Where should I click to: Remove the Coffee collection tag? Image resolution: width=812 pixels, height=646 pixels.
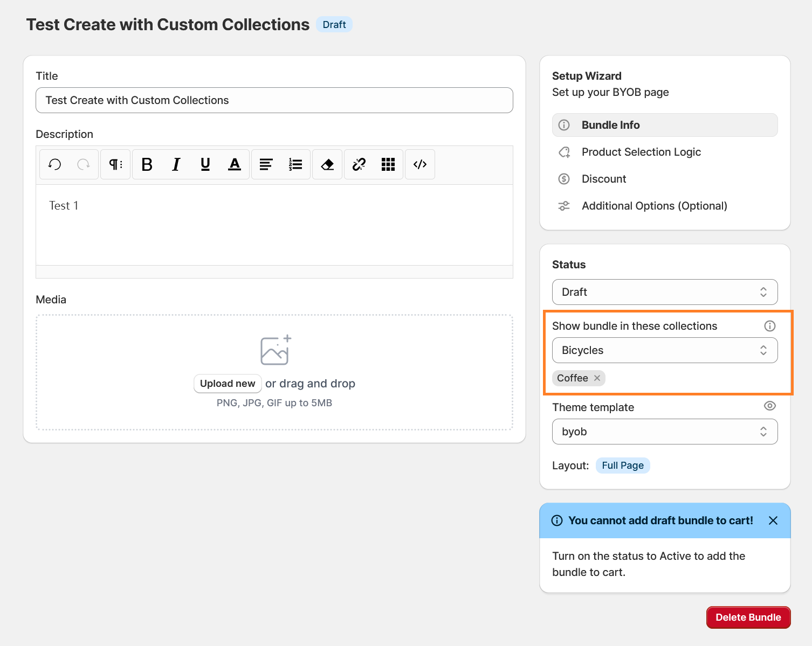point(597,378)
